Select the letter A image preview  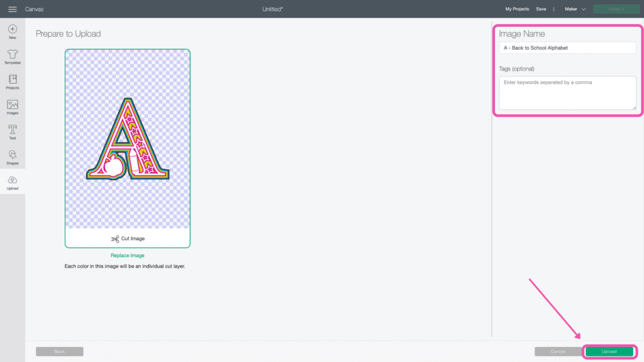tap(127, 139)
